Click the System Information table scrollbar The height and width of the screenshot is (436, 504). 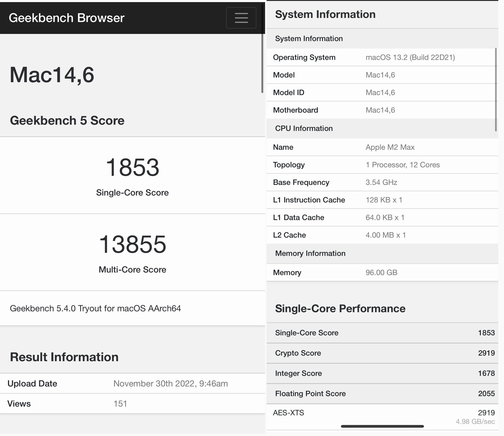tap(496, 90)
